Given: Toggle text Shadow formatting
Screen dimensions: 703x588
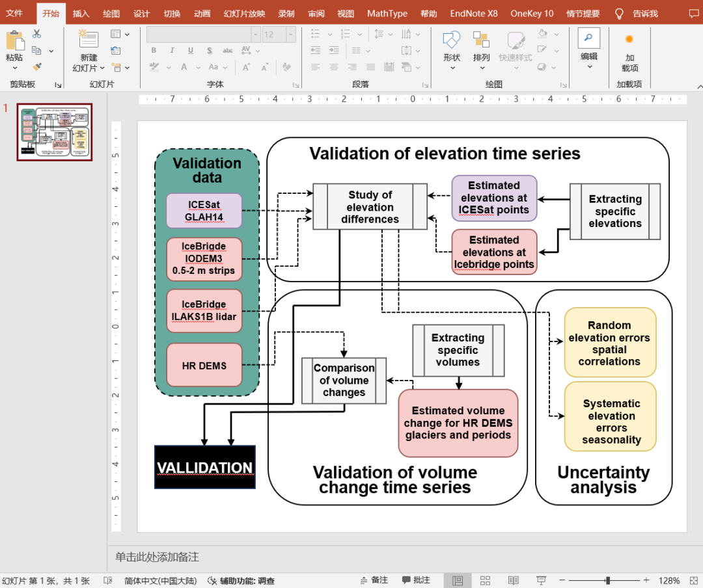Looking at the screenshot, I should coord(210,50).
